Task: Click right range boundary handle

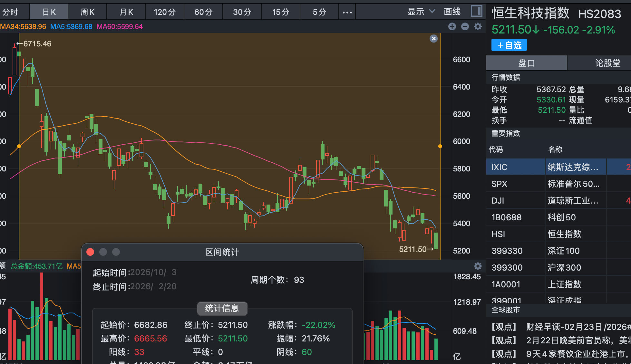Action: pos(440,146)
